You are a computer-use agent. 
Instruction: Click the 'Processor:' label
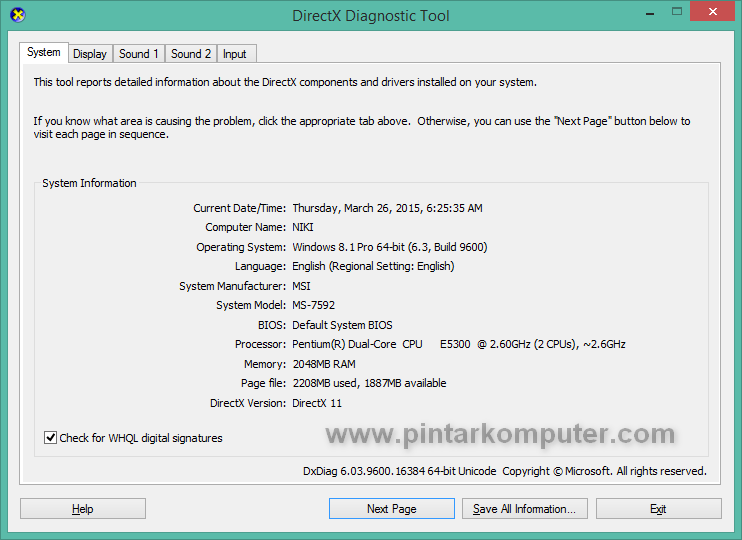tap(261, 344)
